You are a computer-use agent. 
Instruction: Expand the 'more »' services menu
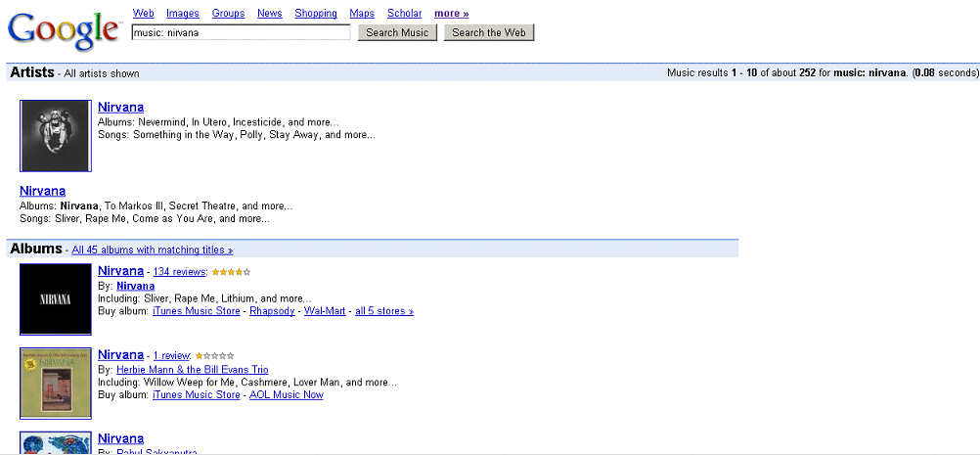tap(451, 14)
